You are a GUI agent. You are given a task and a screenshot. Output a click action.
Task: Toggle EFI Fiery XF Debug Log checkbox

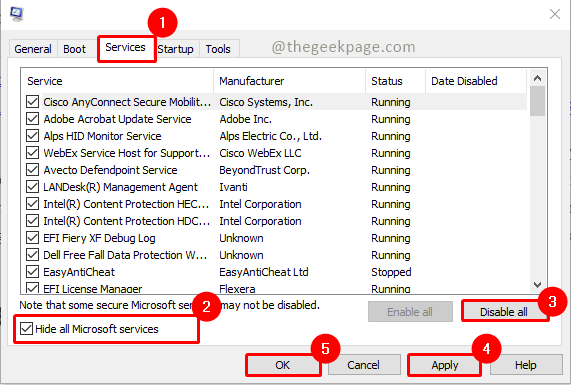click(x=32, y=238)
